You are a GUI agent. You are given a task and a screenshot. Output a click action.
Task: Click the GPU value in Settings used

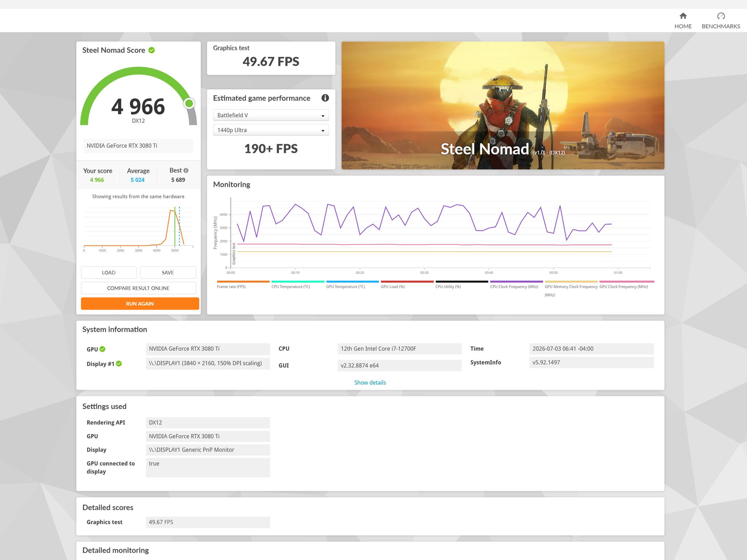pyautogui.click(x=208, y=436)
